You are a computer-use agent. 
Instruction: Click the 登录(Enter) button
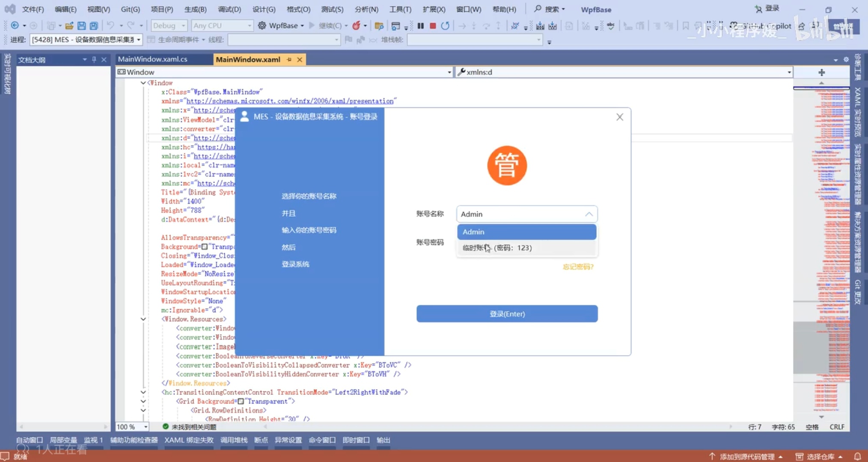[507, 314]
